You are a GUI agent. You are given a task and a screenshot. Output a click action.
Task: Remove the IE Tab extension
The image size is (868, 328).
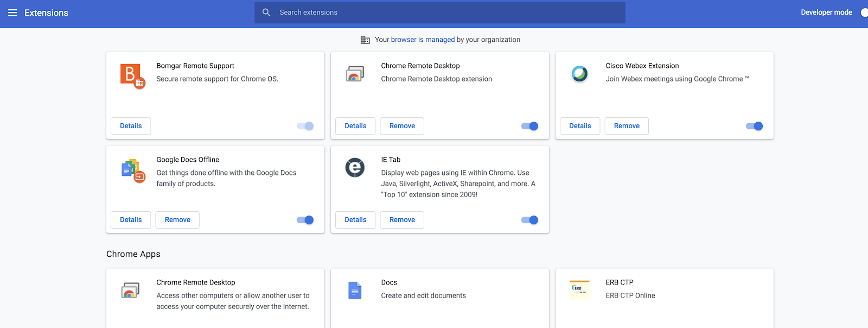pyautogui.click(x=402, y=220)
